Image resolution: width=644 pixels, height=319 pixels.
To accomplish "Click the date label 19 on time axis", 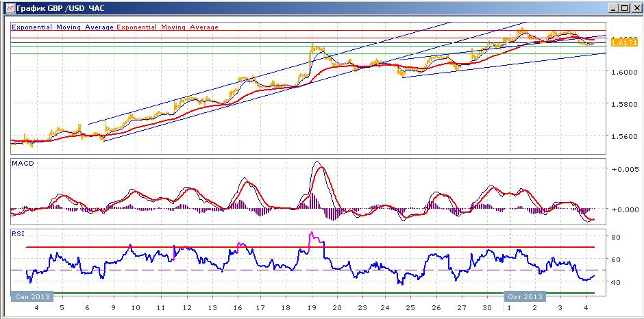I will pos(311,307).
